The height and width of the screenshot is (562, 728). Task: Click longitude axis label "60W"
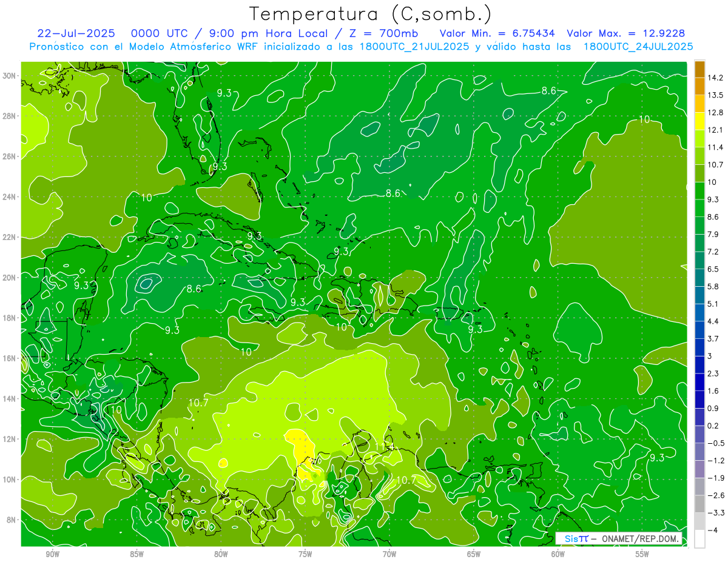pyautogui.click(x=558, y=554)
